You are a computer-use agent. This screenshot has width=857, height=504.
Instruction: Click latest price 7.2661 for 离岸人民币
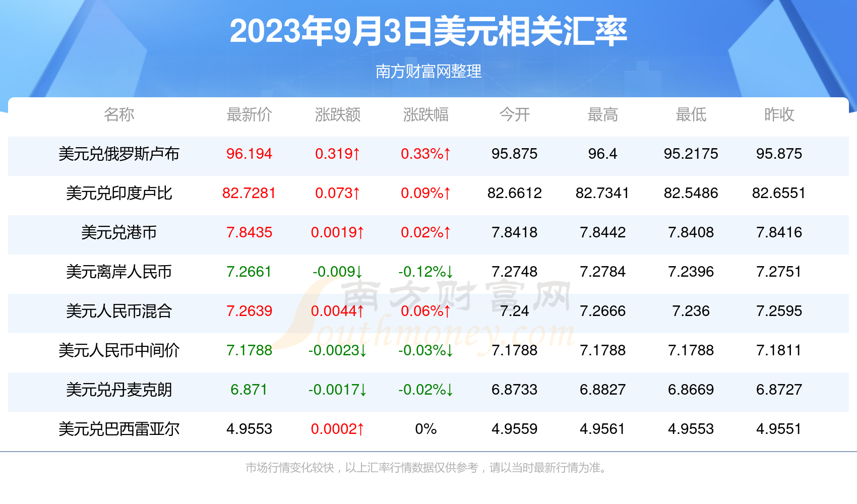249,272
